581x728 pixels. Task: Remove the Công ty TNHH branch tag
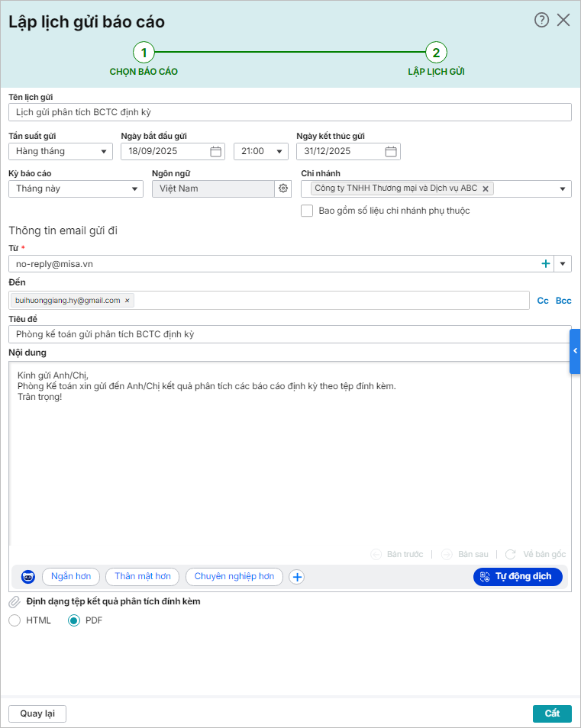(485, 188)
